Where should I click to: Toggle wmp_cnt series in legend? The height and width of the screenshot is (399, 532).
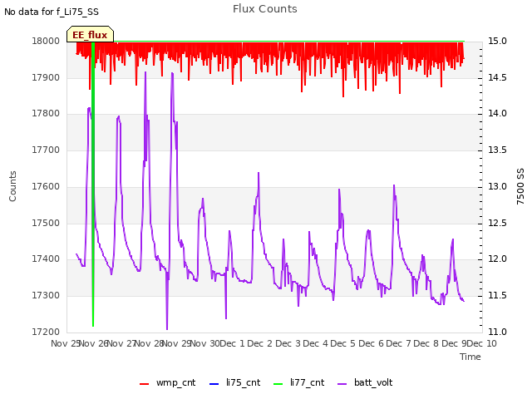click(x=168, y=382)
